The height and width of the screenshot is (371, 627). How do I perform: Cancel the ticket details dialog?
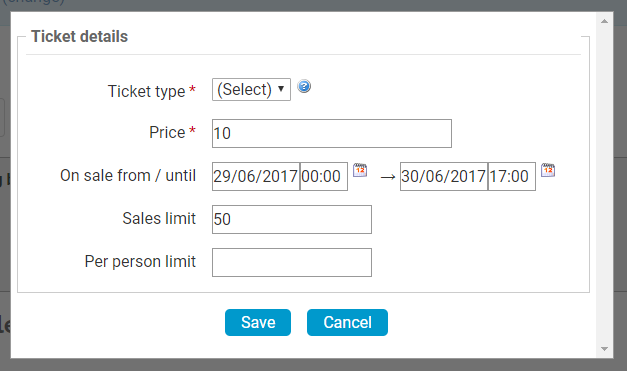pyautogui.click(x=347, y=322)
